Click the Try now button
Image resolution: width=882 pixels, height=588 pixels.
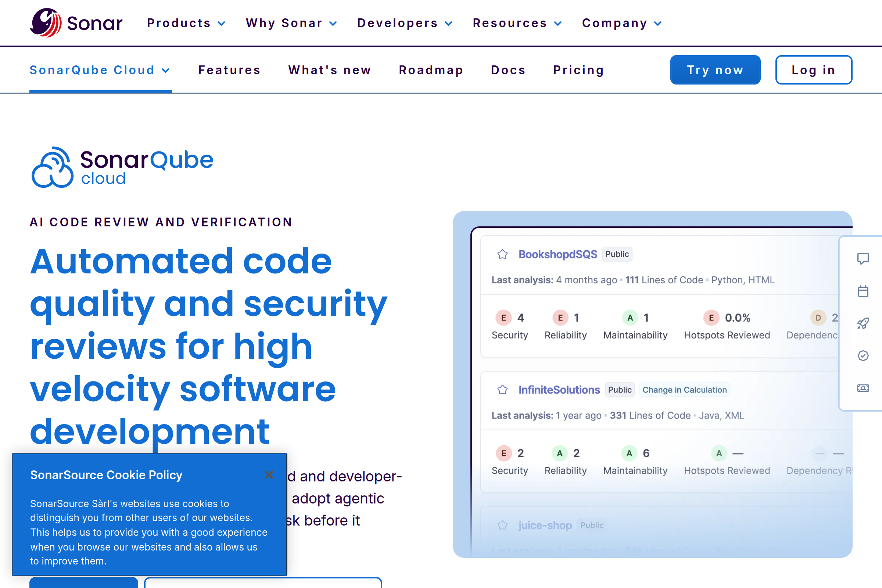(715, 70)
